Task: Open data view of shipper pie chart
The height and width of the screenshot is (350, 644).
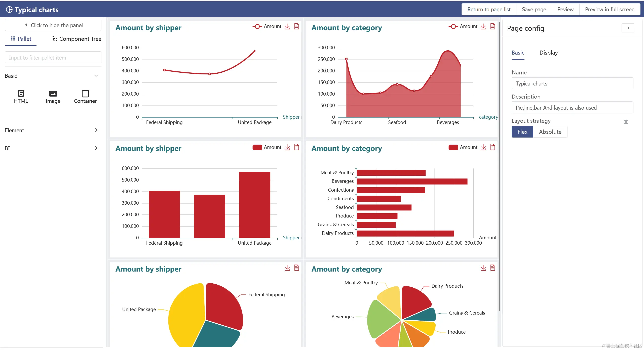Action: (296, 268)
